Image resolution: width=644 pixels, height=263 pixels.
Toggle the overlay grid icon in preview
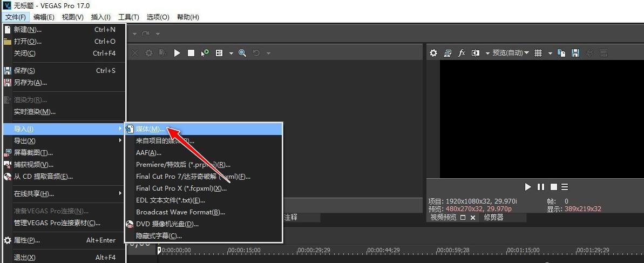(x=538, y=53)
